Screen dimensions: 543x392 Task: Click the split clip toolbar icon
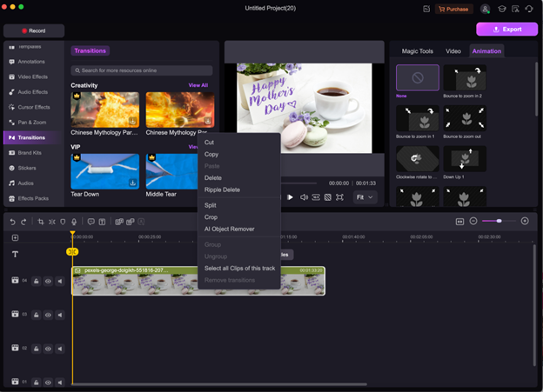(x=52, y=222)
